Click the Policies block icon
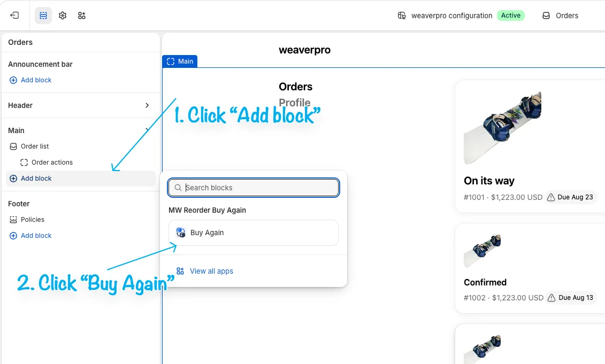The height and width of the screenshot is (364, 605). 13,219
